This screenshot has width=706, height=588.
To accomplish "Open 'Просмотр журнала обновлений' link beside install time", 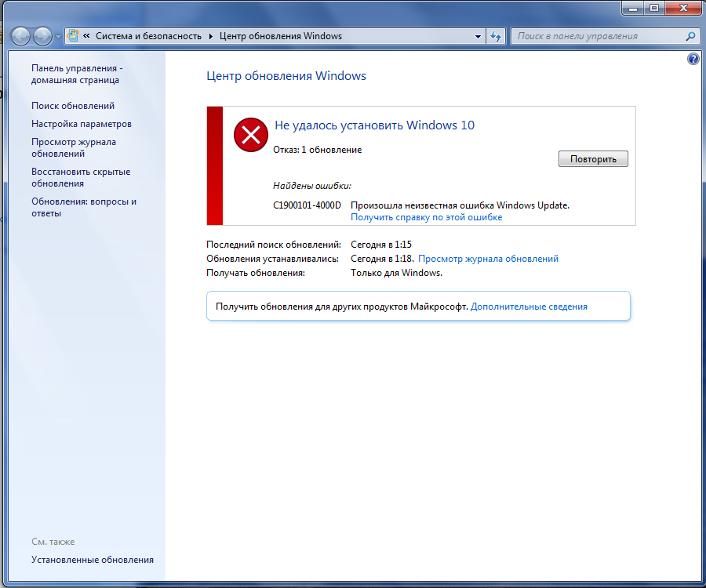I will [x=488, y=259].
